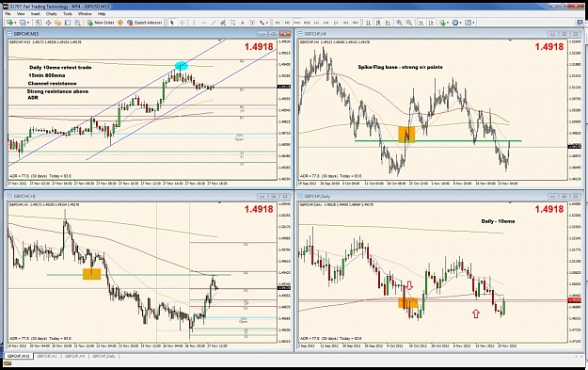Zoom in on the chart
This screenshot has height=370, width=588.
(400, 23)
